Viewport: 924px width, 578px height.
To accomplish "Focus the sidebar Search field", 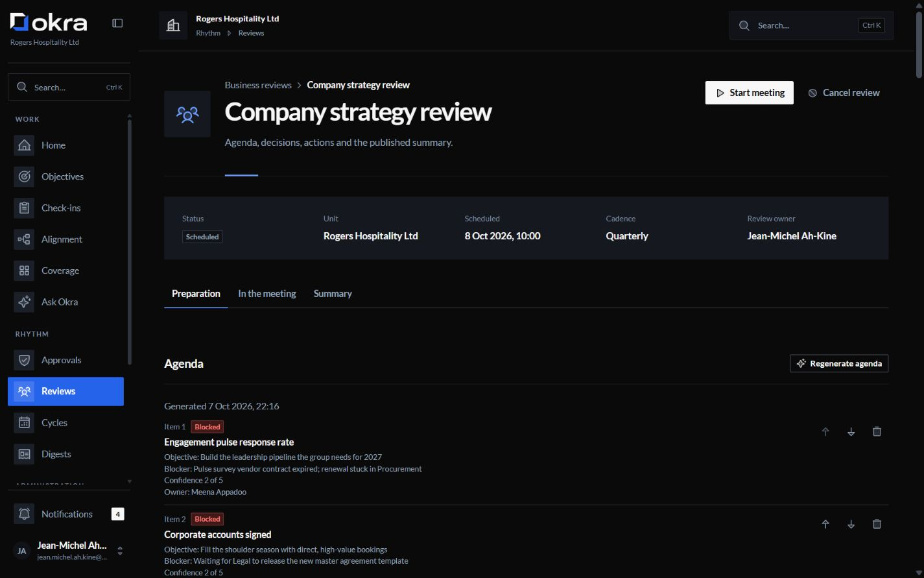I will click(x=69, y=87).
